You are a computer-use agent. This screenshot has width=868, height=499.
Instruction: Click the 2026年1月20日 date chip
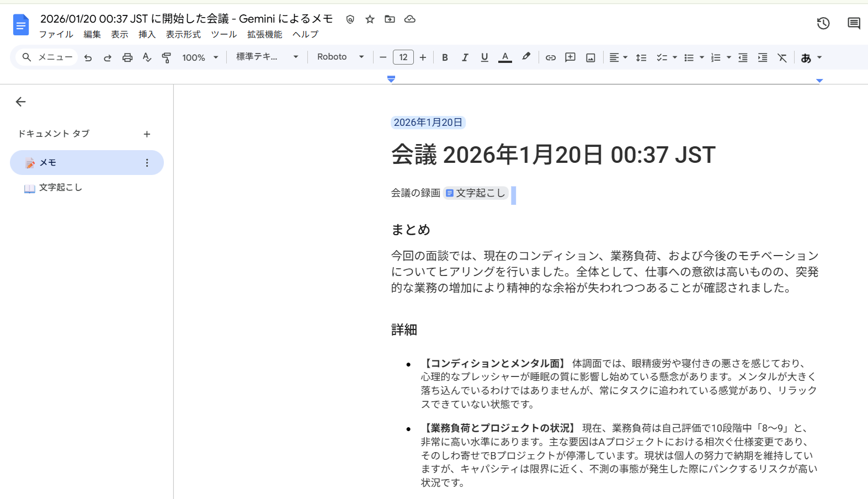point(428,123)
